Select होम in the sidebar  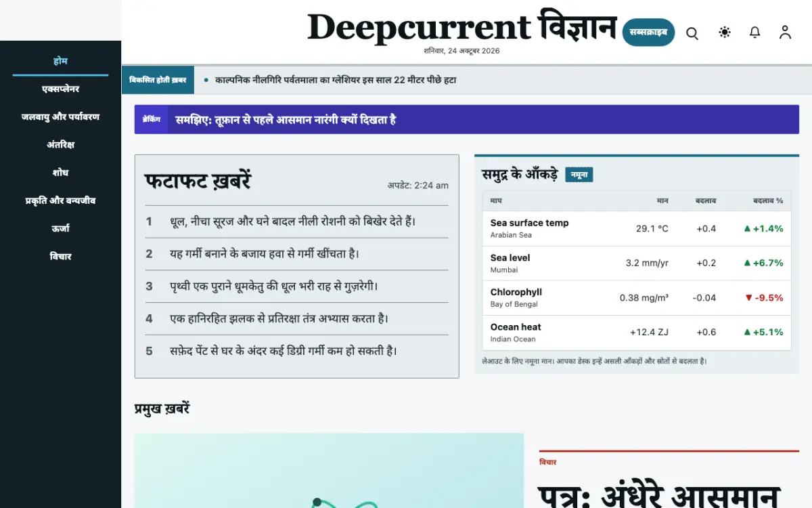(60, 61)
